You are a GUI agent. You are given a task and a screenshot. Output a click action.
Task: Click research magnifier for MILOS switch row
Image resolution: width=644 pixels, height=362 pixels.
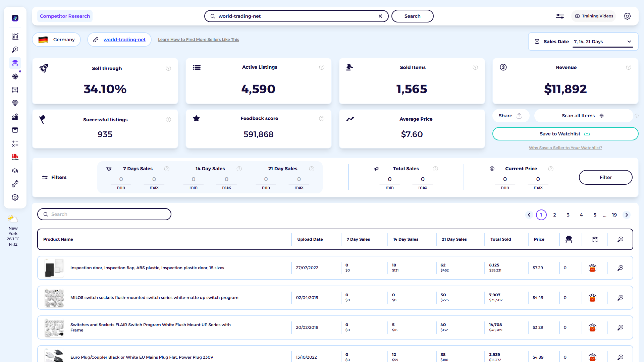point(621,298)
